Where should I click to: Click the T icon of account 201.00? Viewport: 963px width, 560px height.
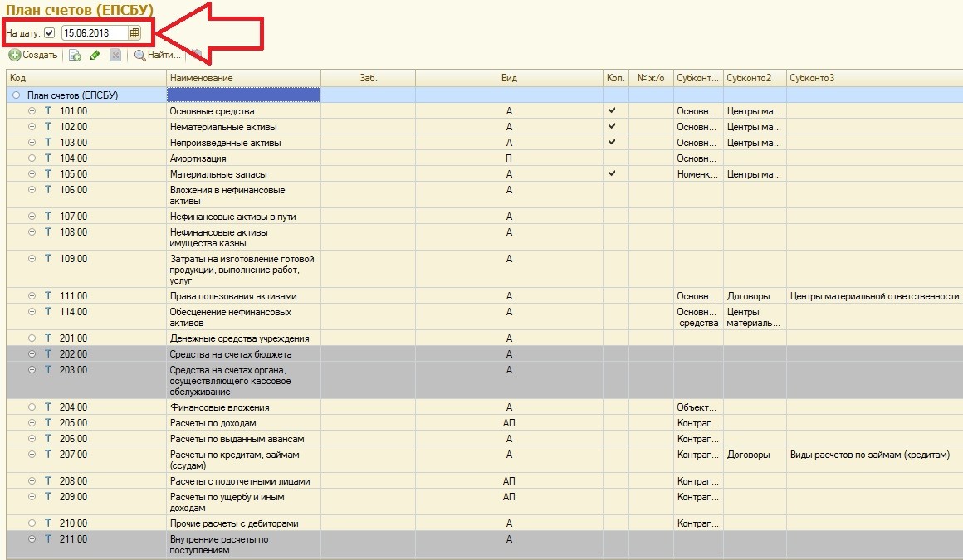tap(48, 338)
